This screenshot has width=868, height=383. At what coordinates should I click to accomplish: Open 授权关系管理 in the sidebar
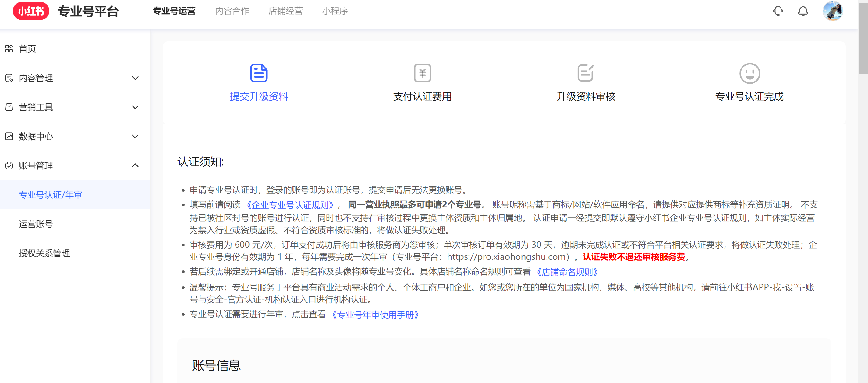click(44, 253)
